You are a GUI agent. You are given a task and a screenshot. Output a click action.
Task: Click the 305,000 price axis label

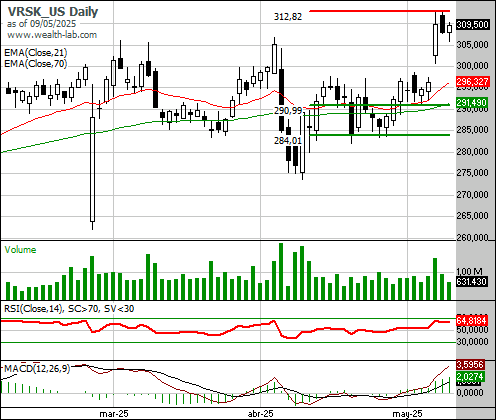(472, 44)
